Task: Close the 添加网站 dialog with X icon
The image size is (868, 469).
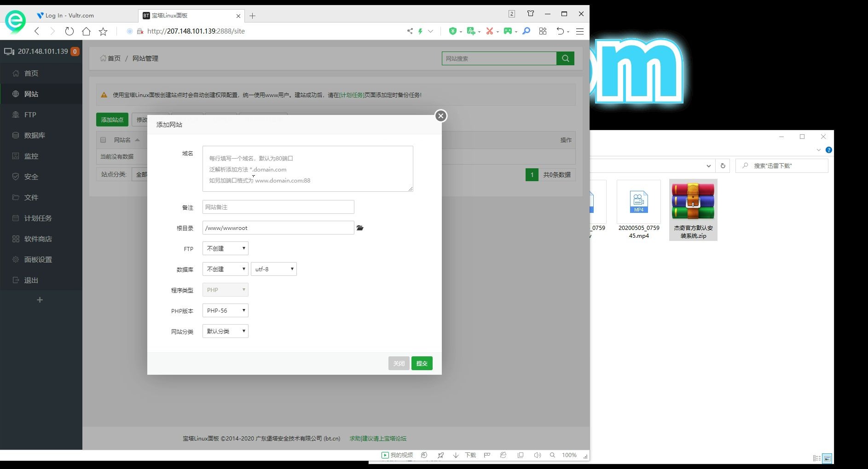Action: point(441,116)
